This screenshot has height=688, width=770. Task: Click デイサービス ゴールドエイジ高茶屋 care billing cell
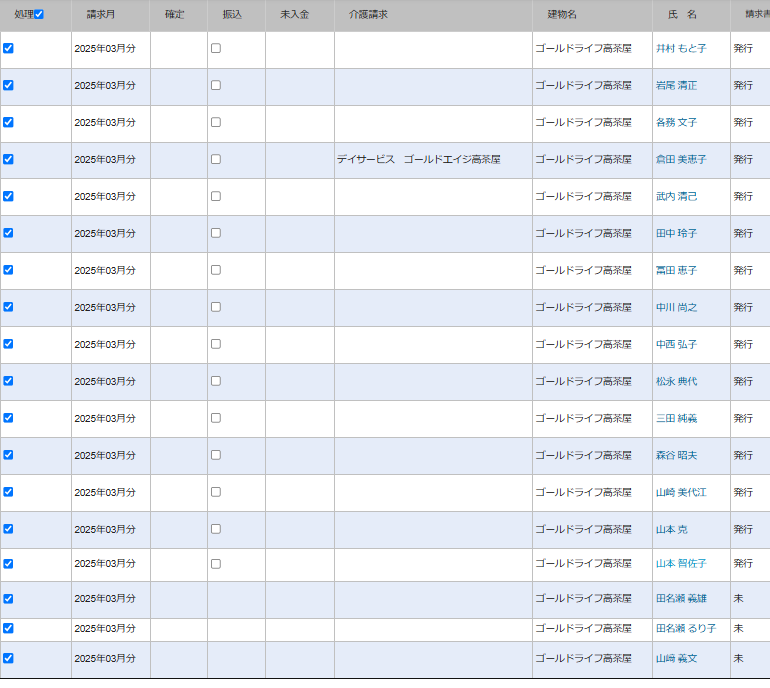418,159
